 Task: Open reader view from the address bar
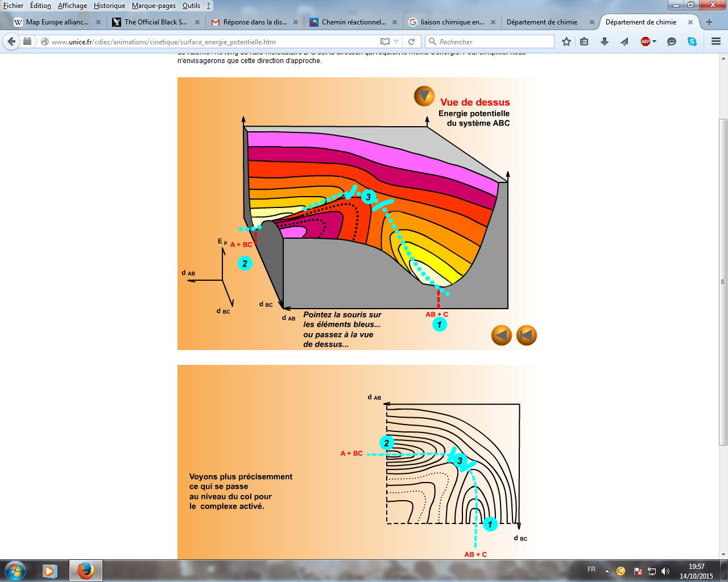(x=385, y=41)
